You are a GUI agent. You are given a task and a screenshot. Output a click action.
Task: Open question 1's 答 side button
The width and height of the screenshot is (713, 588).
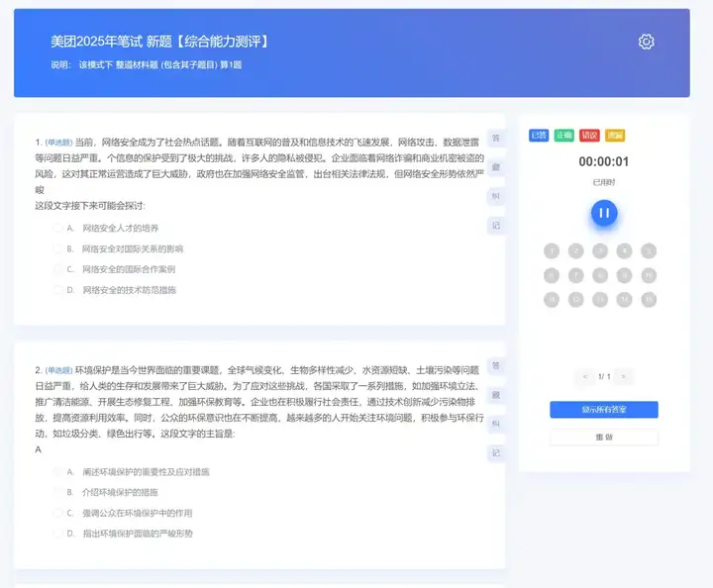pos(496,139)
